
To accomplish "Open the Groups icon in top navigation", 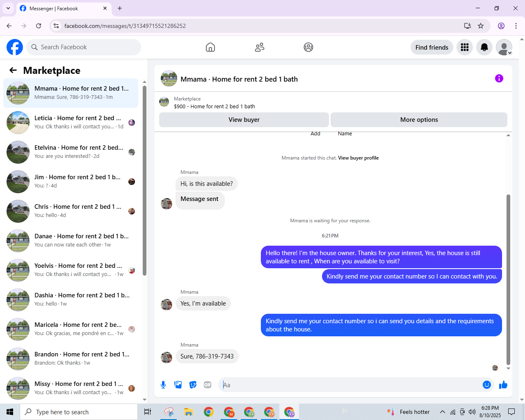I will pos(308,47).
